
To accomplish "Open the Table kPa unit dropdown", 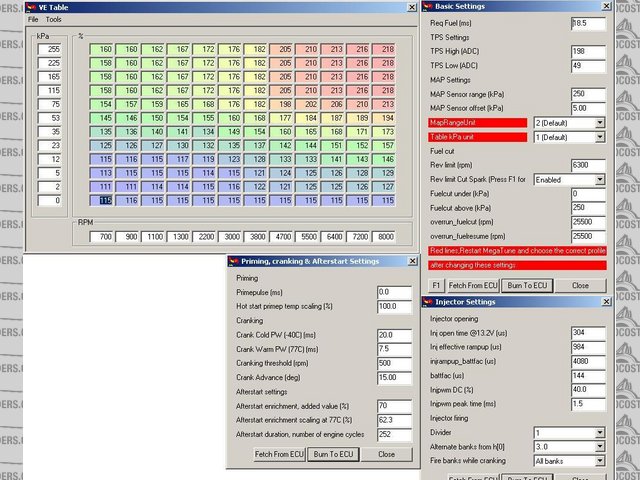I will click(x=600, y=136).
